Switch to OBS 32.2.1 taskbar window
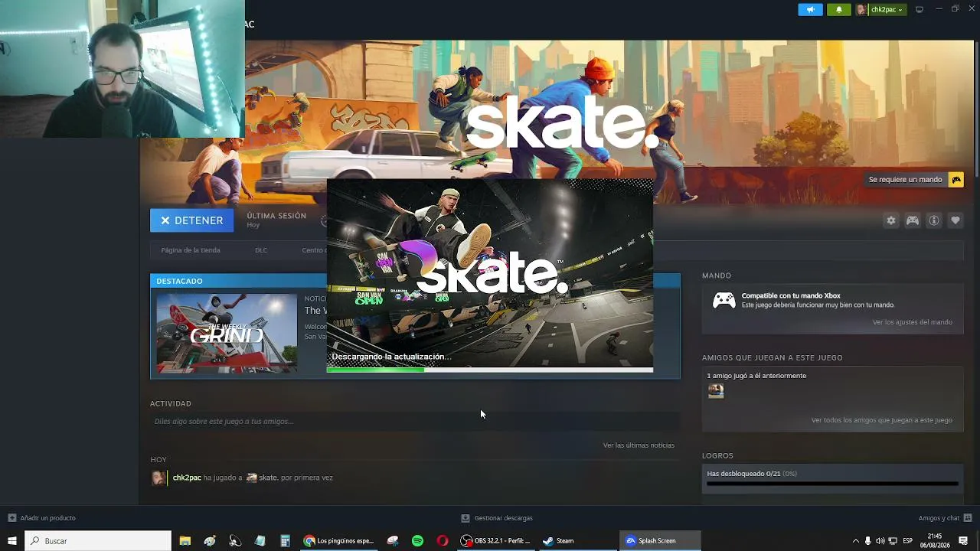 tap(495, 541)
